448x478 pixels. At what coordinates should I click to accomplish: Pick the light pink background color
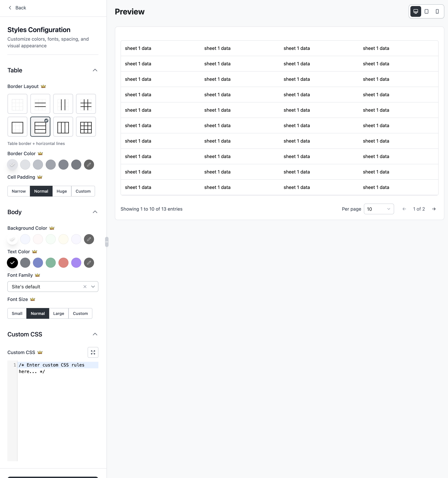38,239
